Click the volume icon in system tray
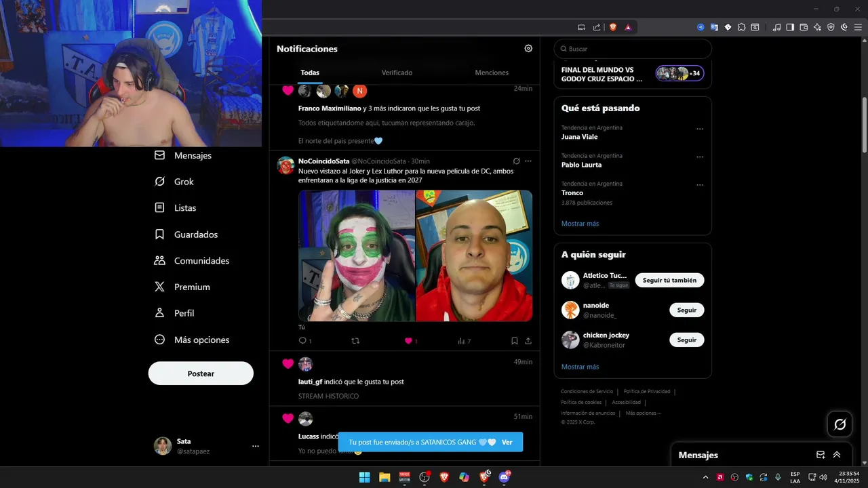 (823, 477)
